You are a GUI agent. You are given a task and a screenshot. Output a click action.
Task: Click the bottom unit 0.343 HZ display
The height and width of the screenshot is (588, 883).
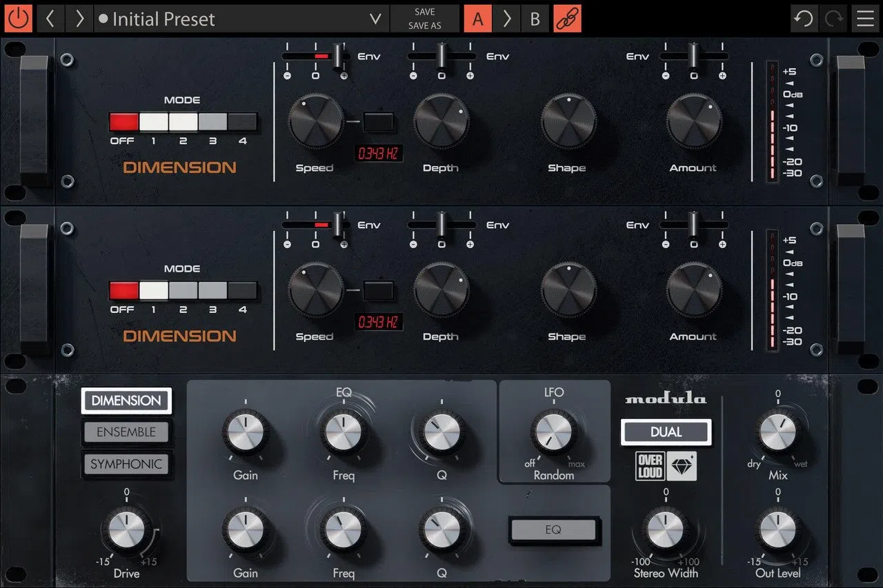(x=379, y=322)
